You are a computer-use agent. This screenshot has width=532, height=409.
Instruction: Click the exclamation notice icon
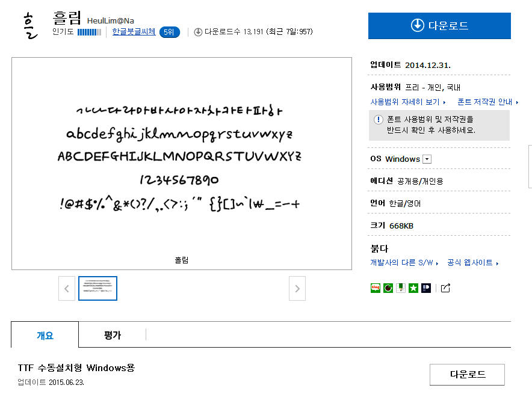[379, 120]
